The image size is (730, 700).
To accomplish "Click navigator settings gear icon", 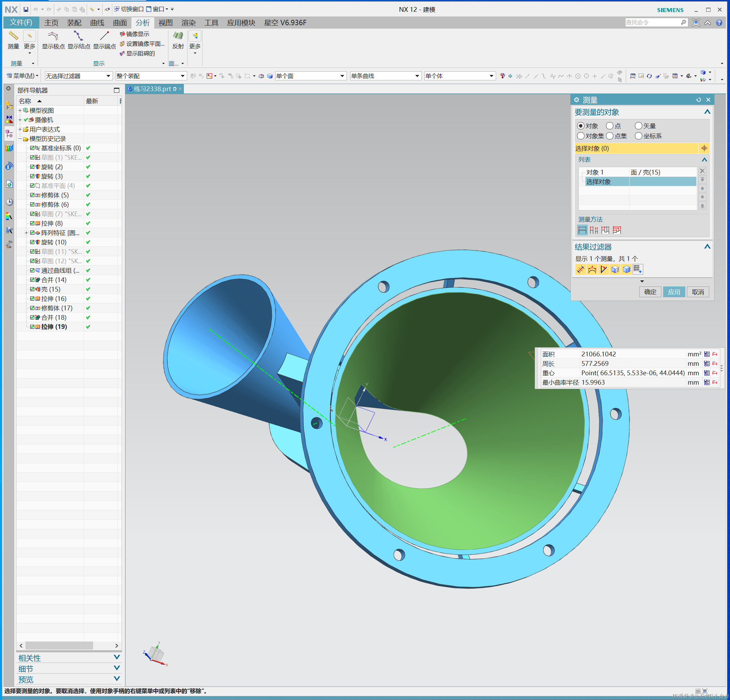I will point(8,89).
